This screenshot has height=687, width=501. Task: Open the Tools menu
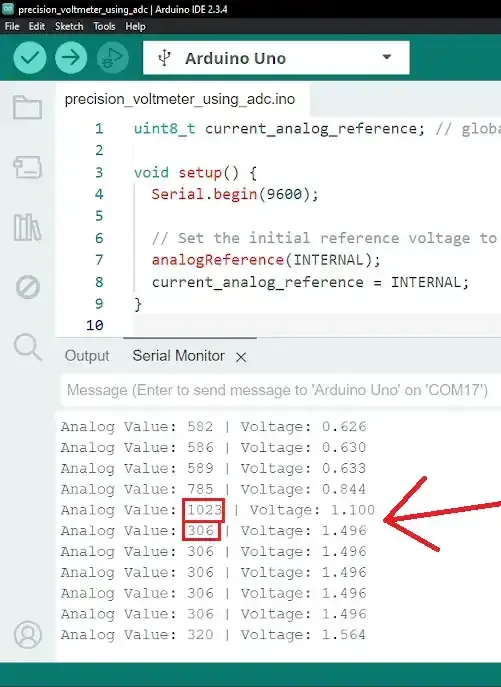click(104, 26)
